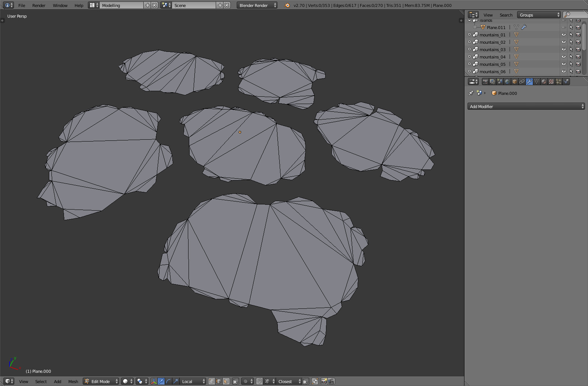Select the face select mode icon

[226, 381]
